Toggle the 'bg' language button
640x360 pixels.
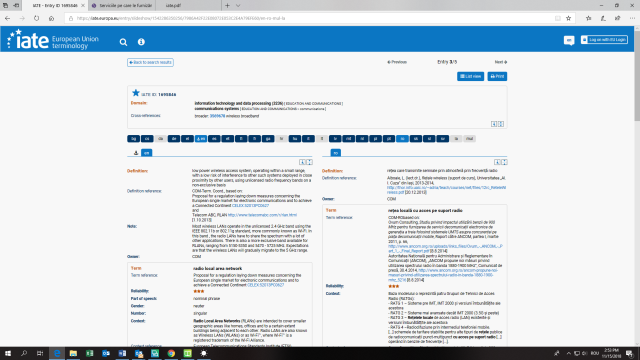pos(133,139)
